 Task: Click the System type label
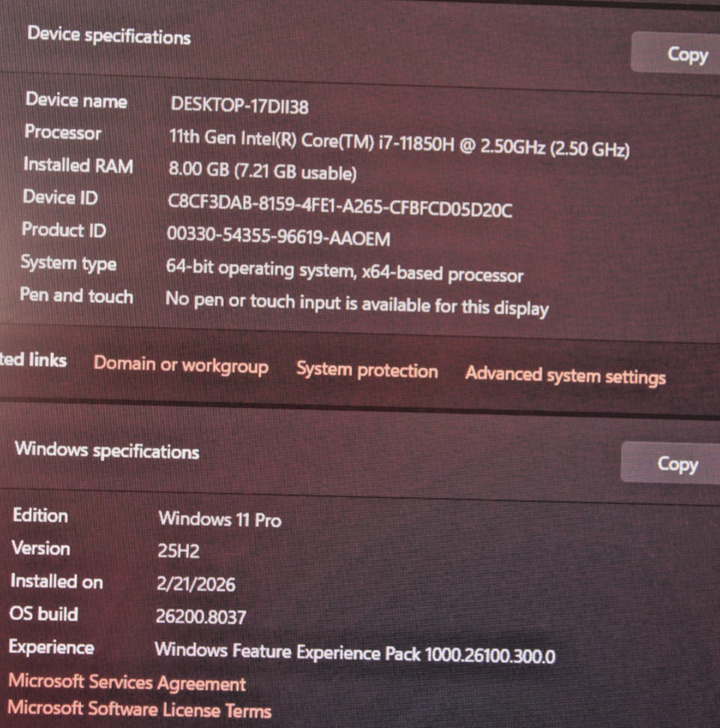[x=69, y=263]
